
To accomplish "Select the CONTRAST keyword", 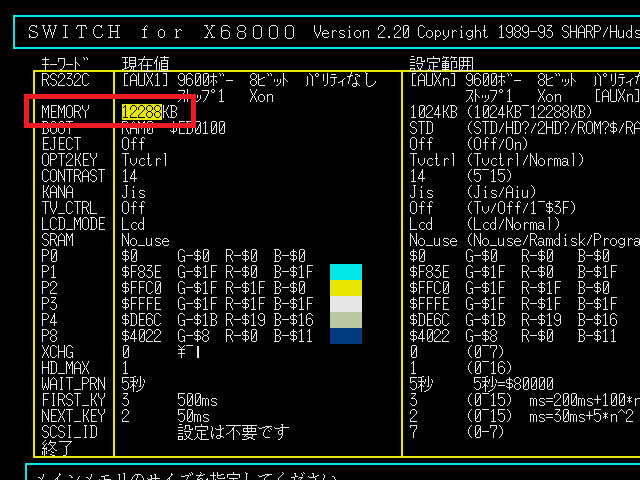I will pyautogui.click(x=73, y=176).
